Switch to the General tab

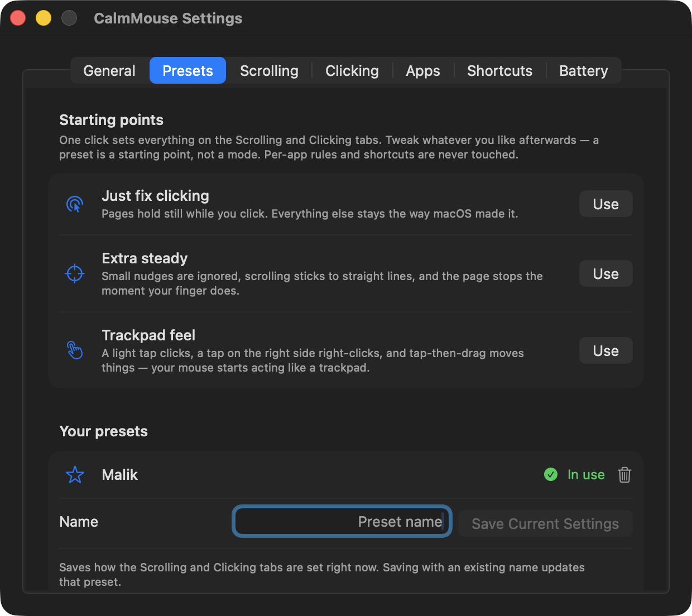tap(109, 71)
